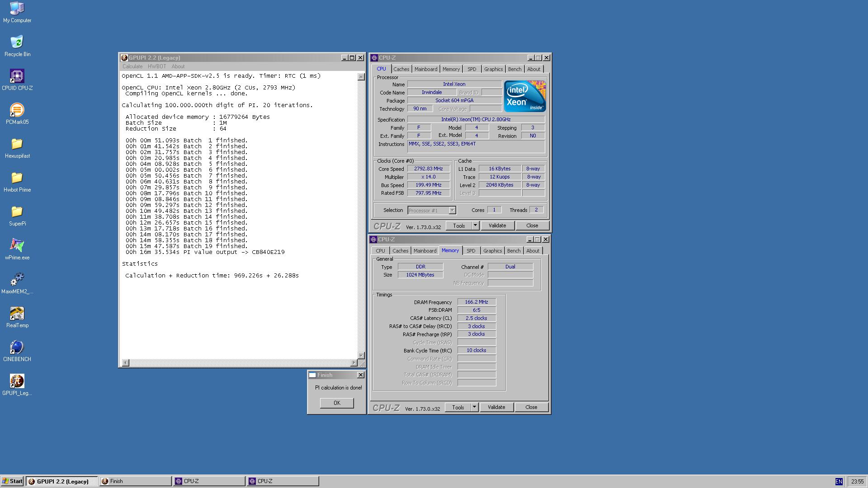Expand the Processor #1 selection dropdown
This screenshot has width=868, height=488.
point(452,211)
